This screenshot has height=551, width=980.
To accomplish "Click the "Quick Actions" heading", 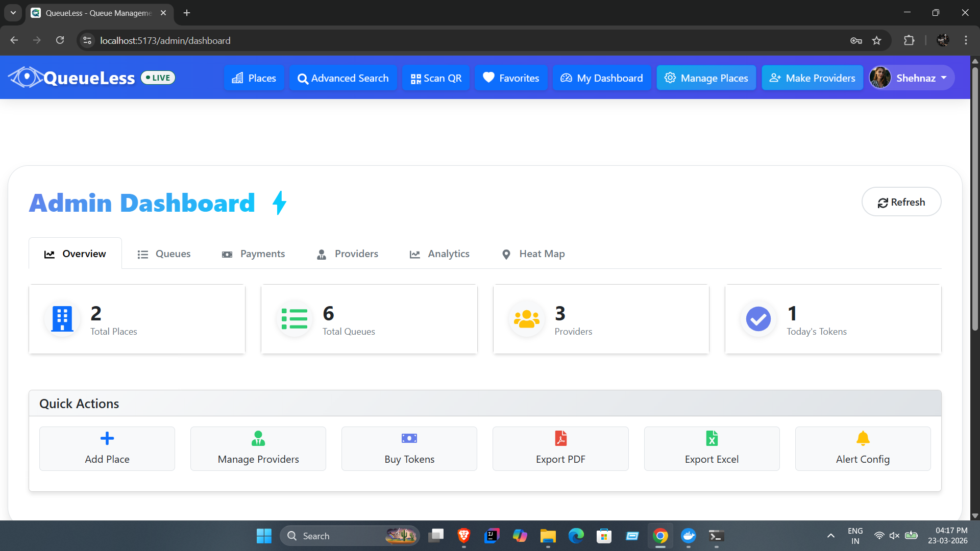I will [79, 404].
